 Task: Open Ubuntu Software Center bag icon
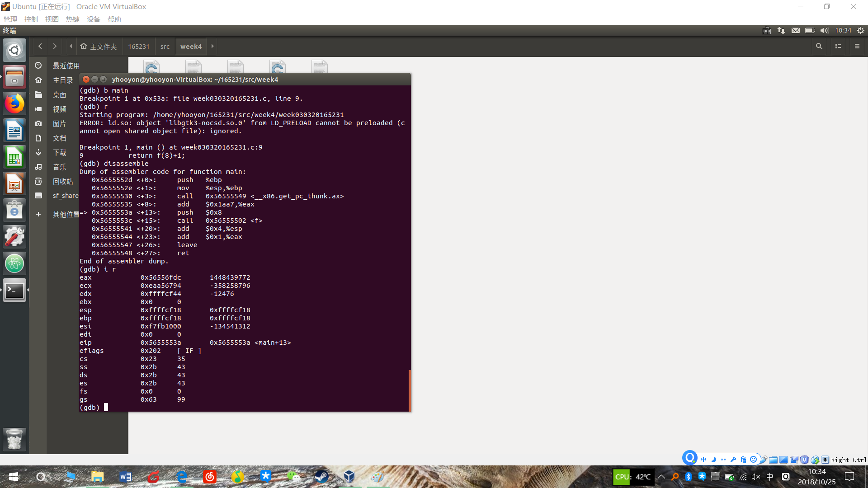(14, 211)
